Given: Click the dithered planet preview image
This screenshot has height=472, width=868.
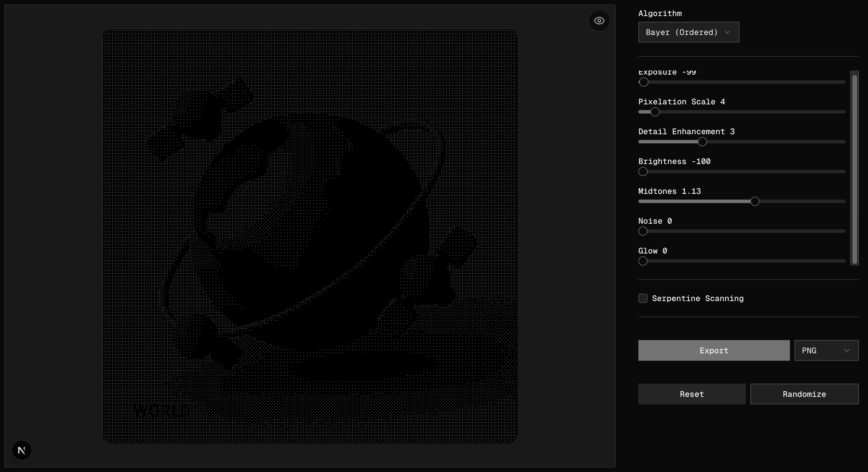Looking at the screenshot, I should (x=310, y=236).
